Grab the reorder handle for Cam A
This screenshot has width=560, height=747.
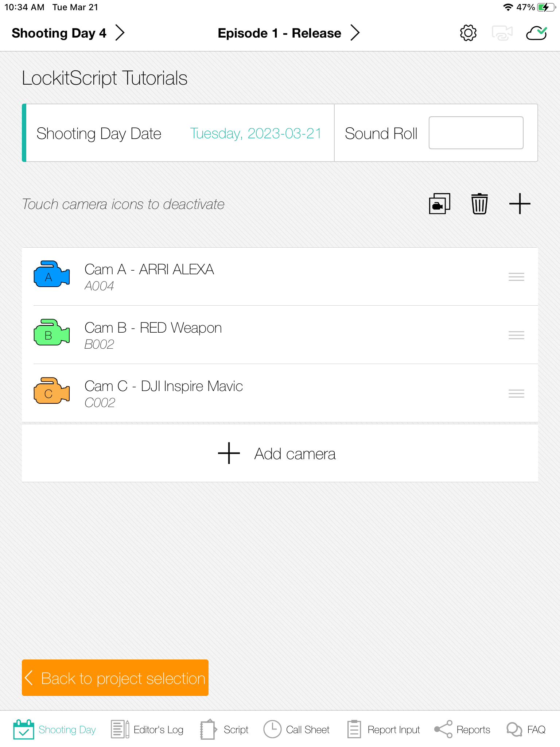[x=516, y=277]
